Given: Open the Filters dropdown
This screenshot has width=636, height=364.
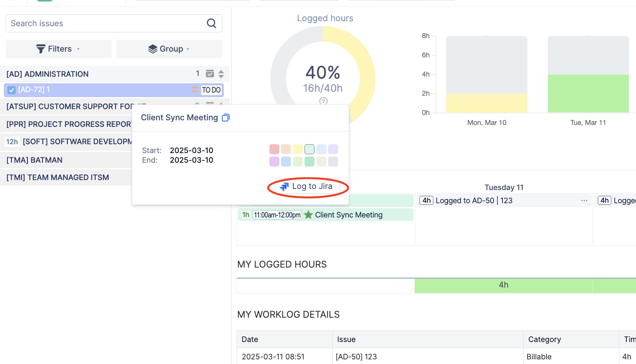Looking at the screenshot, I should 59,49.
